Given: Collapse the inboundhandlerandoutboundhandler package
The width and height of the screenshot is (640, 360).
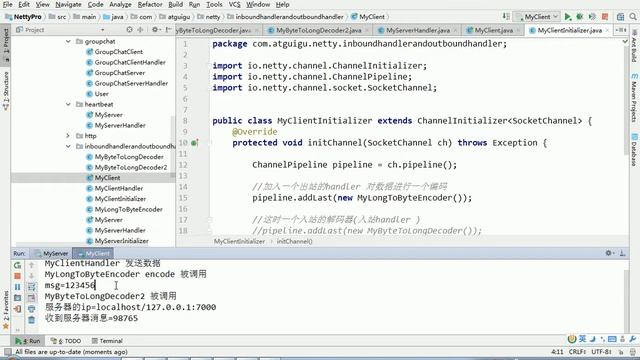Looking at the screenshot, I should [68, 146].
